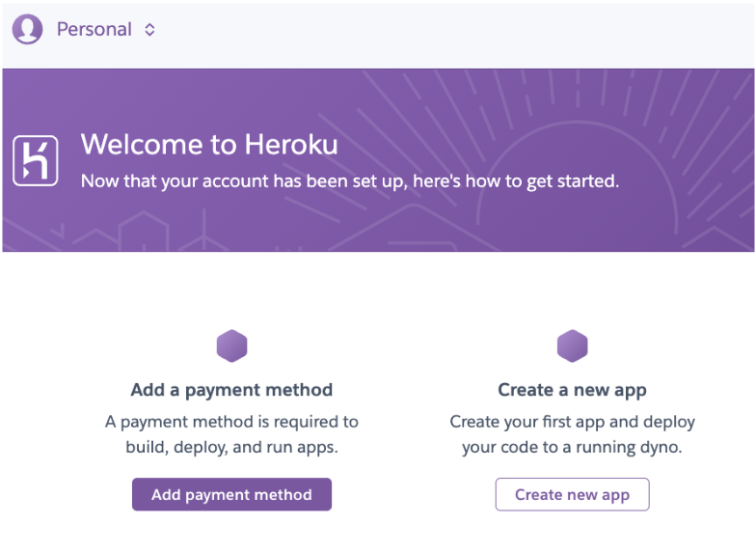The height and width of the screenshot is (552, 756).
Task: Expand the up-down chevron beside Personal
Action: click(149, 30)
